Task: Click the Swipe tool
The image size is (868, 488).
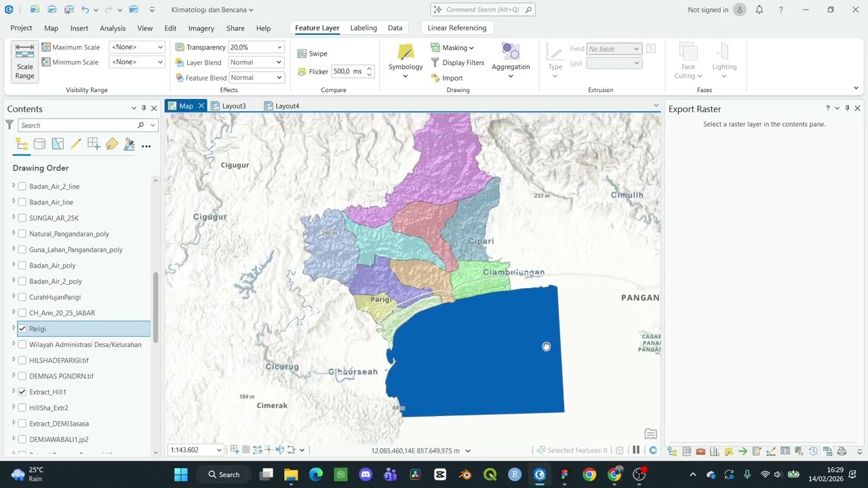Action: pyautogui.click(x=312, y=54)
